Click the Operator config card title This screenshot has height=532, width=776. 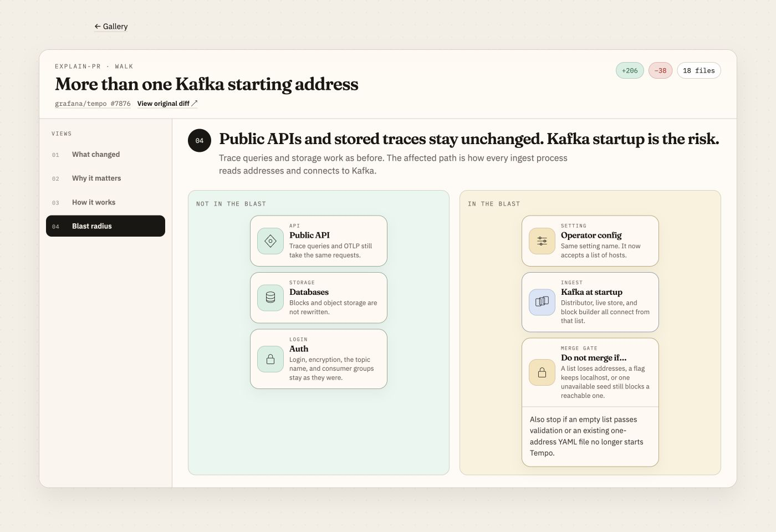point(591,235)
